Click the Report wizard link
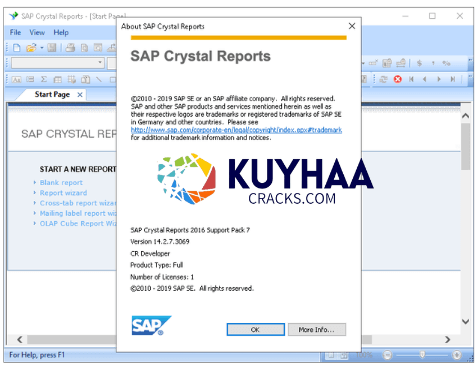This screenshot has height=368, width=475. [63, 193]
